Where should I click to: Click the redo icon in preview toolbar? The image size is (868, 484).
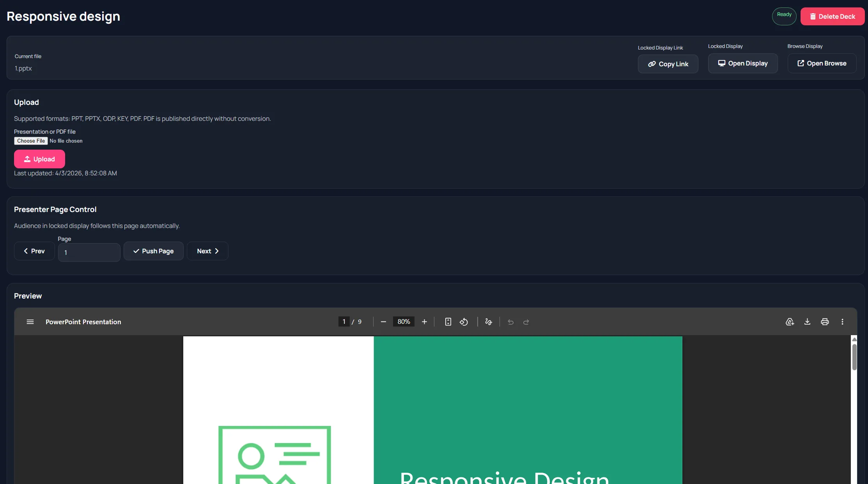pyautogui.click(x=526, y=322)
